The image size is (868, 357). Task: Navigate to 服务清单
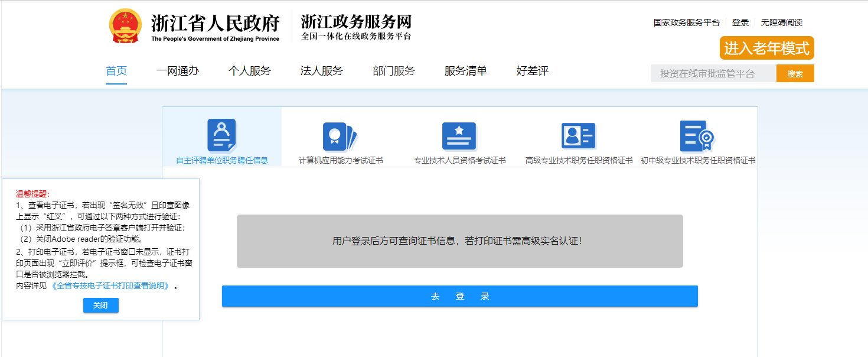coord(466,71)
